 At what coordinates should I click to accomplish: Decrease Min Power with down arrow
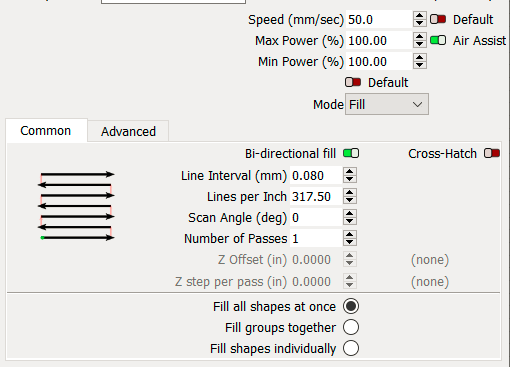click(420, 65)
